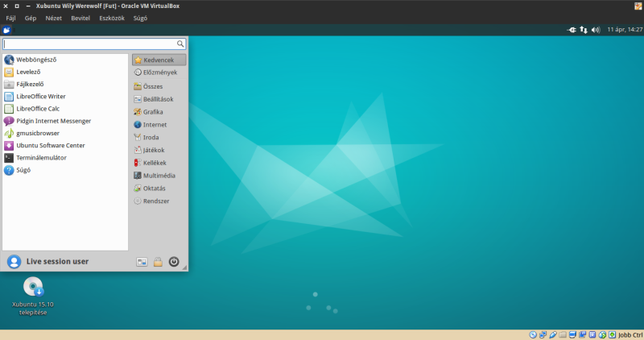Launch LibreOffice Writer
The image size is (644, 340).
click(65, 97)
